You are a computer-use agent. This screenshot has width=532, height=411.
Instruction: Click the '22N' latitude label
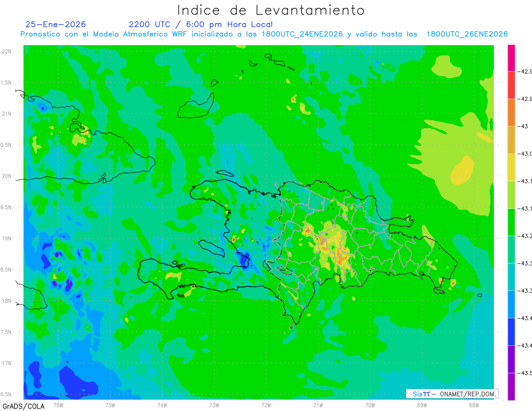click(7, 51)
